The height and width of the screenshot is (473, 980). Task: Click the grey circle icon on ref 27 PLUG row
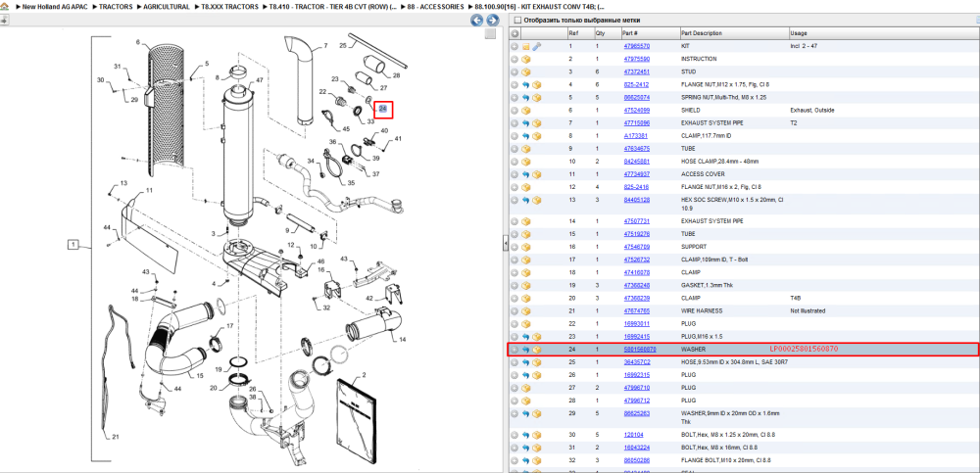[x=514, y=388]
